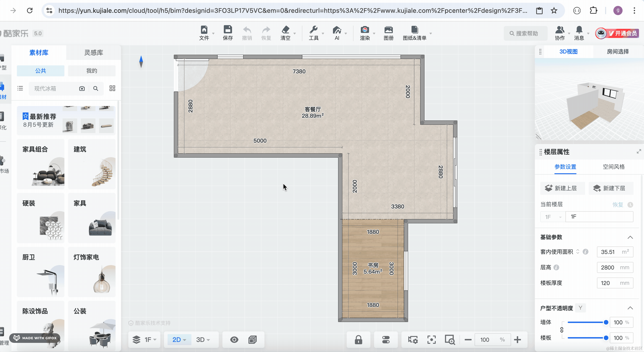The height and width of the screenshot is (352, 644).
Task: Open the 图册 album icon
Action: 388,30
